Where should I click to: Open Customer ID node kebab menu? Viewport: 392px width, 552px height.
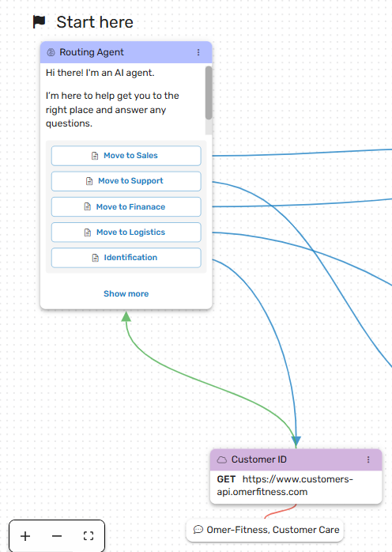pos(368,459)
